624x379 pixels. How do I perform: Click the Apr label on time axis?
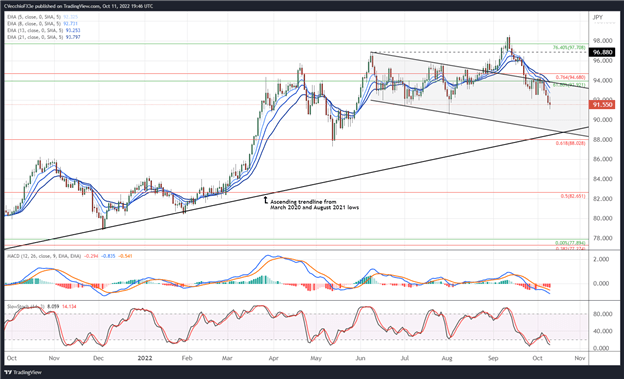pos(273,358)
